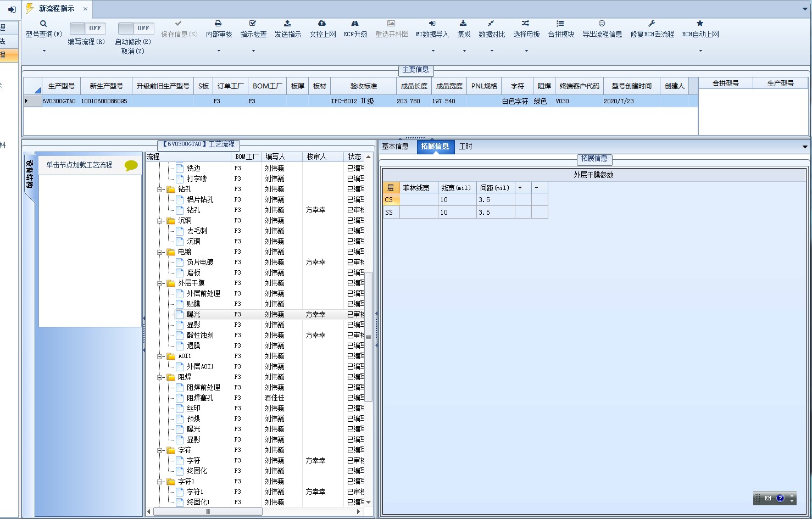Click the process tree horizontal scrollbar thumb
812x519 pixels.
[x=208, y=511]
